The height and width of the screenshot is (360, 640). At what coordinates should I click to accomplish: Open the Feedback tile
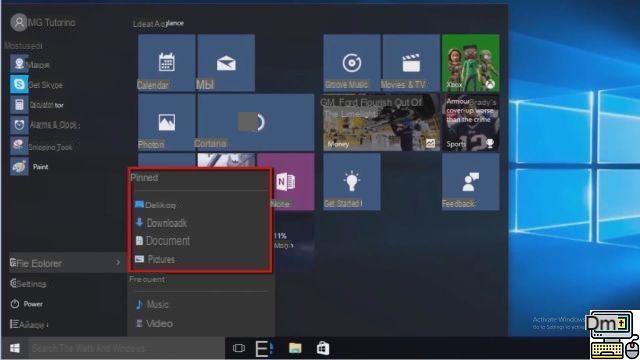pyautogui.click(x=471, y=182)
